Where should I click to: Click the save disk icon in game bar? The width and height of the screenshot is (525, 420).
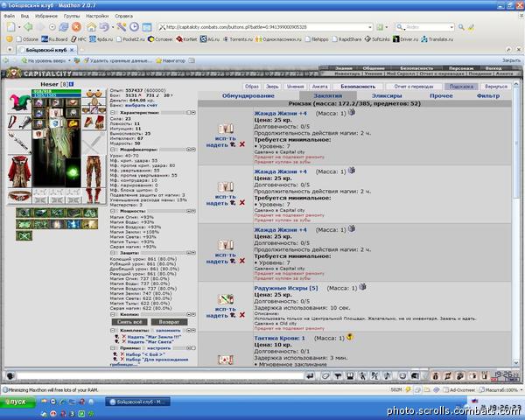coord(350,376)
